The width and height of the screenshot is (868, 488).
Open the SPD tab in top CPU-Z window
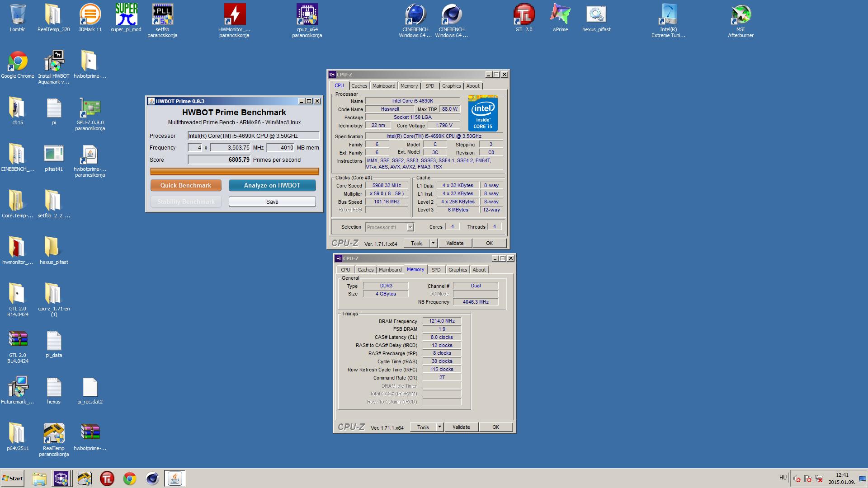pyautogui.click(x=430, y=86)
